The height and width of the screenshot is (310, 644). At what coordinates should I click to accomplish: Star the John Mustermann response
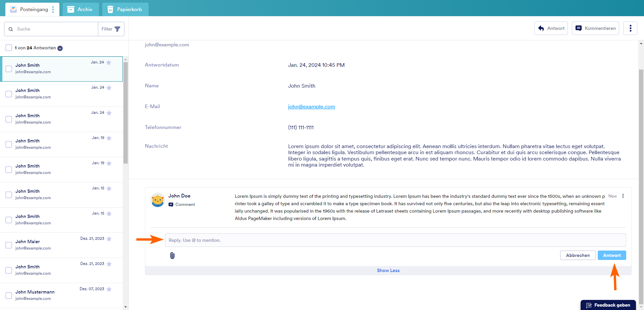(x=109, y=289)
